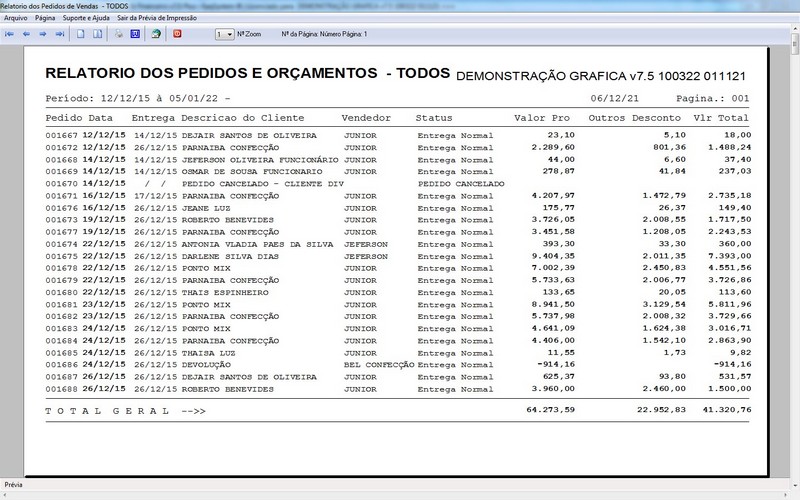Click the Período date range text

click(x=138, y=98)
